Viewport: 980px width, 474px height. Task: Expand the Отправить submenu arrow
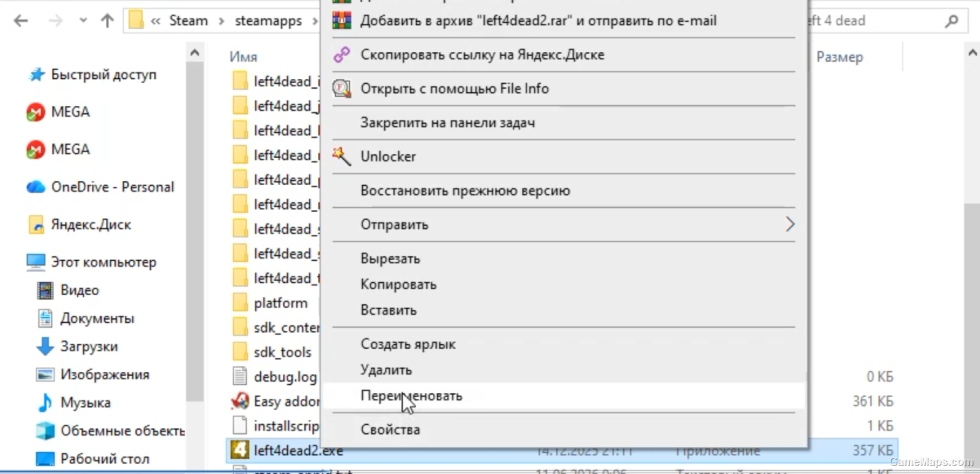(x=790, y=224)
